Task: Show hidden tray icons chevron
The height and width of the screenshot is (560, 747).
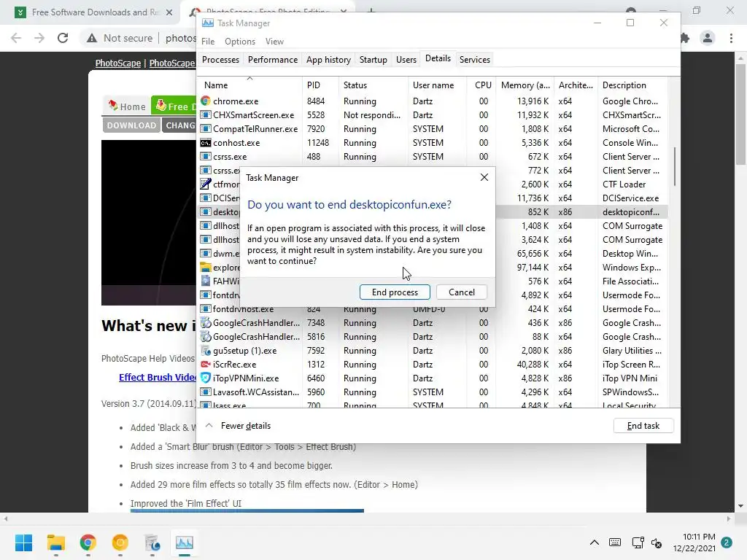Action: (594, 542)
